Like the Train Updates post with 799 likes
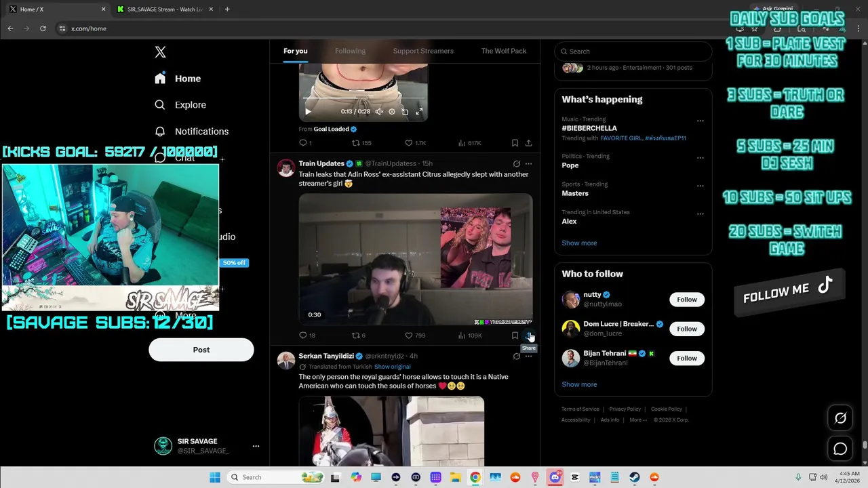Screen dimensions: 868x488 pos(415,335)
